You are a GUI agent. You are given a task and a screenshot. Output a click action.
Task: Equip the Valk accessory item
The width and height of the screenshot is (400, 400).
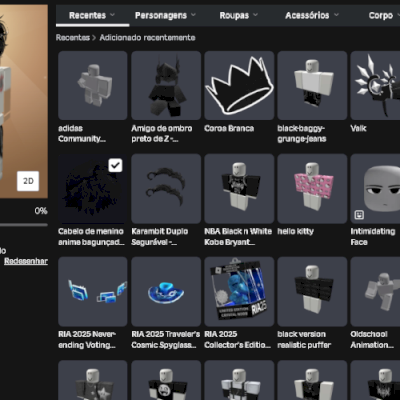click(x=375, y=85)
